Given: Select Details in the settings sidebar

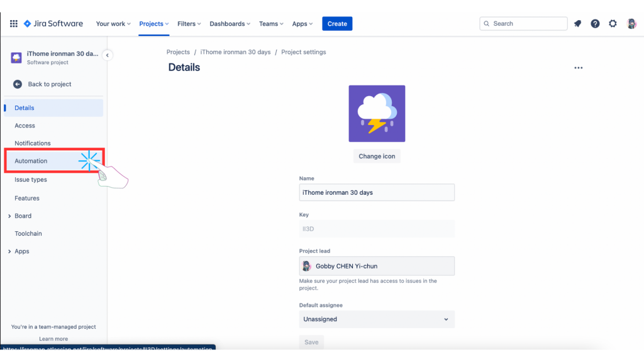Looking at the screenshot, I should tap(53, 108).
